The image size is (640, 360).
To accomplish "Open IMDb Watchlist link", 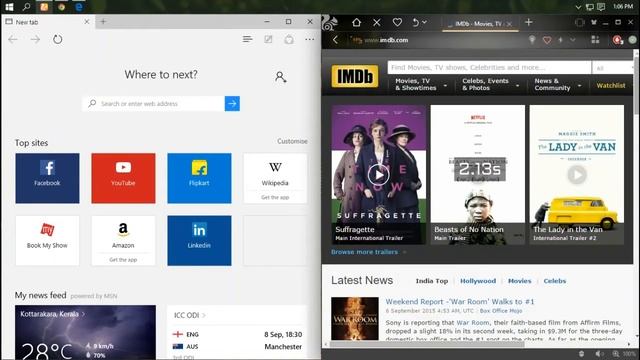I will point(611,85).
